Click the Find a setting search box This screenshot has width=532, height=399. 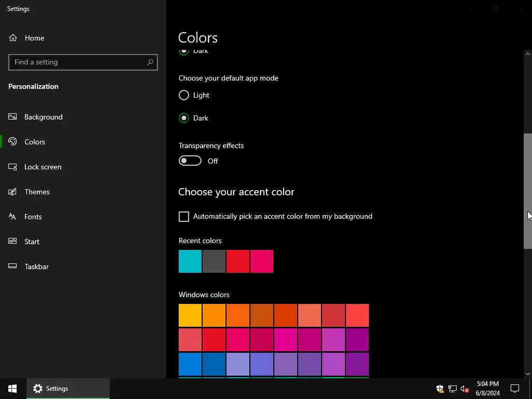point(83,62)
